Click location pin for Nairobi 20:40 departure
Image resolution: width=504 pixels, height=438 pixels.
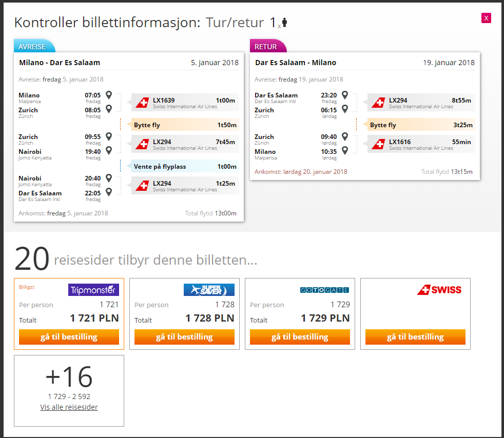109,178
